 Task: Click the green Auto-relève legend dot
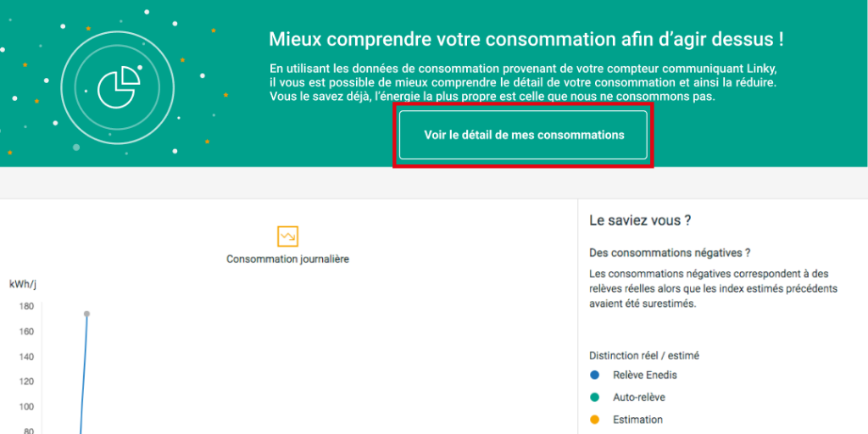(595, 397)
